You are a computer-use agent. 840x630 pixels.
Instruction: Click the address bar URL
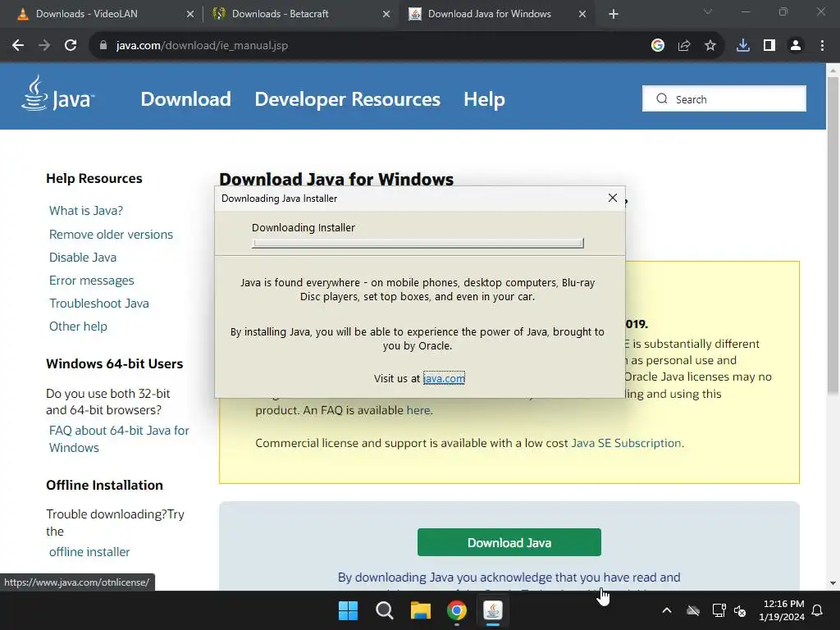pyautogui.click(x=202, y=46)
